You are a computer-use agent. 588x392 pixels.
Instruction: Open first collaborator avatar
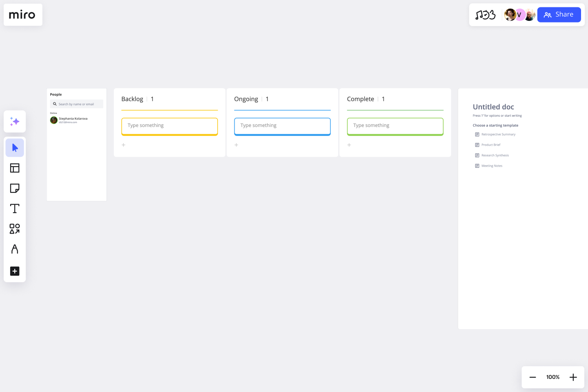[510, 15]
